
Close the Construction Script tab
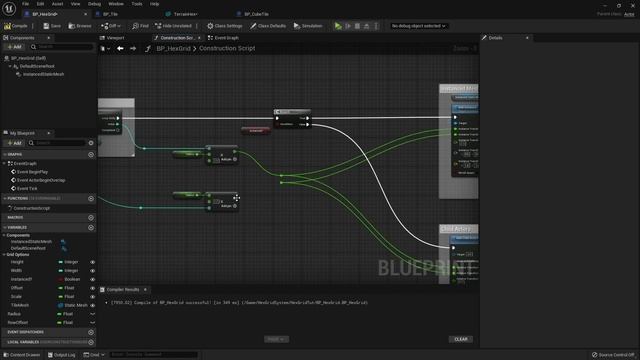(x=199, y=38)
